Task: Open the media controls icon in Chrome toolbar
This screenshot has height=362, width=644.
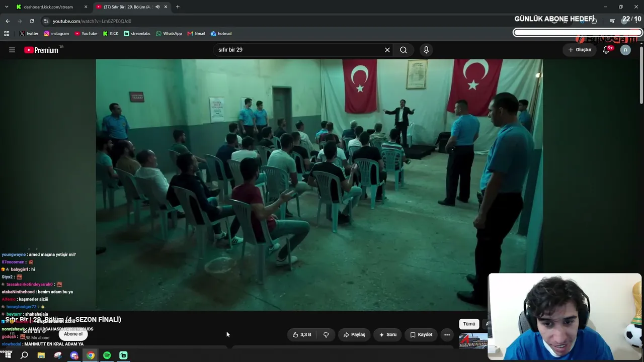Action: pos(612,21)
